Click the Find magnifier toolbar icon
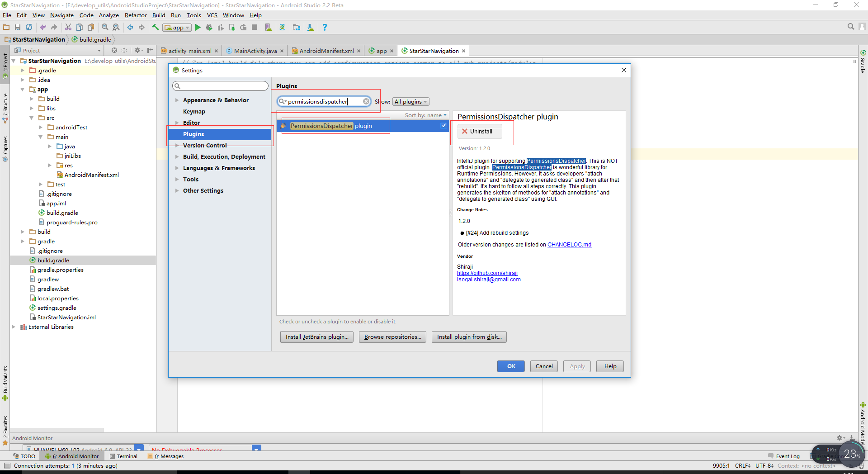This screenshot has width=868, height=474. point(105,28)
